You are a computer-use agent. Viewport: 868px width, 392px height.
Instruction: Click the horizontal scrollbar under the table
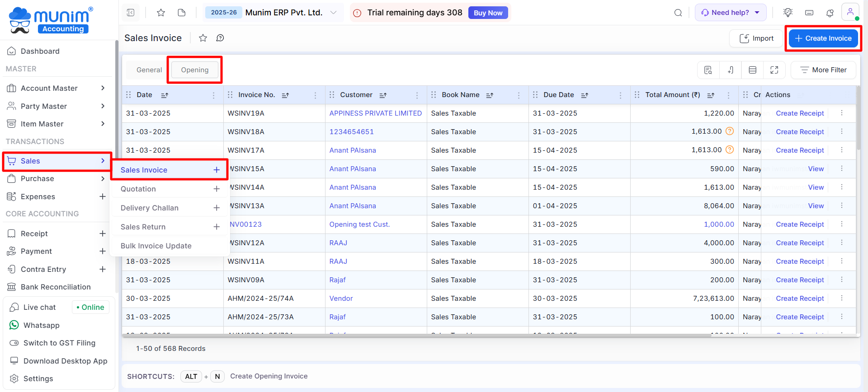[416, 335]
